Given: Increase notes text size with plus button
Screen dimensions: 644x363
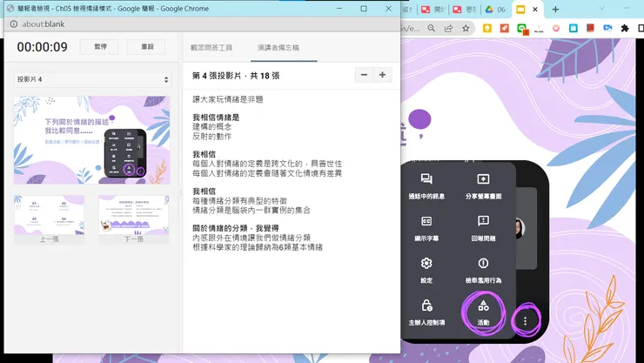Looking at the screenshot, I should [x=382, y=75].
